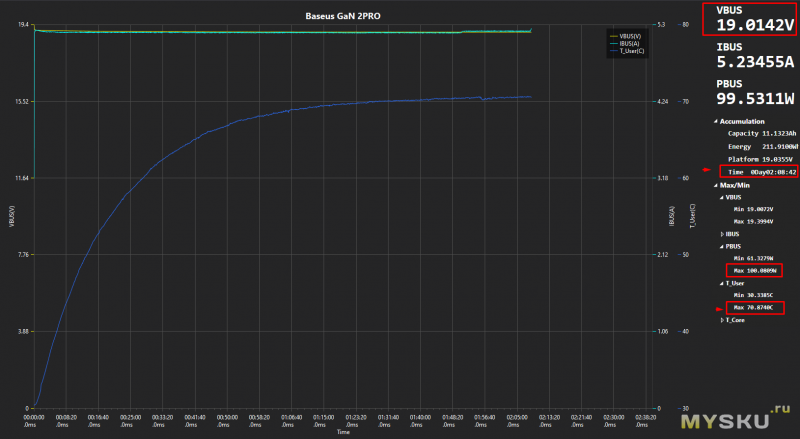The image size is (800, 439).
Task: Collapse the PBUS node under Max/Min
Action: coord(722,247)
